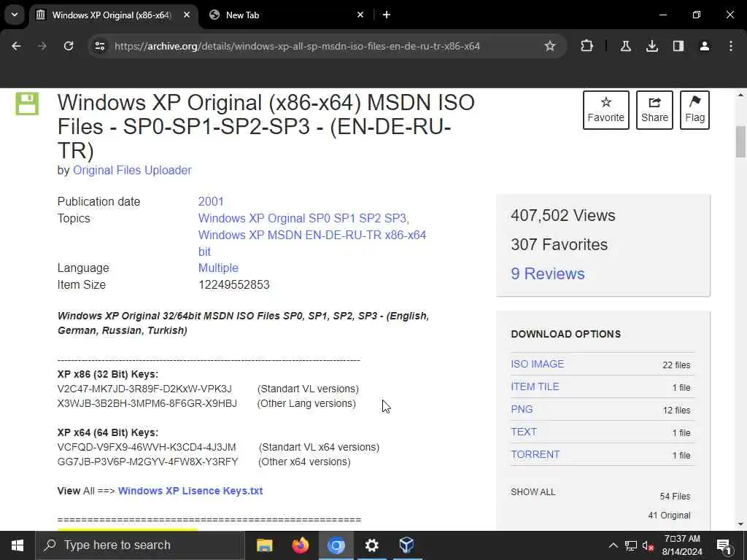Screen dimensions: 747x560
Task: Open ISO IMAGE download option
Action: pos(538,364)
